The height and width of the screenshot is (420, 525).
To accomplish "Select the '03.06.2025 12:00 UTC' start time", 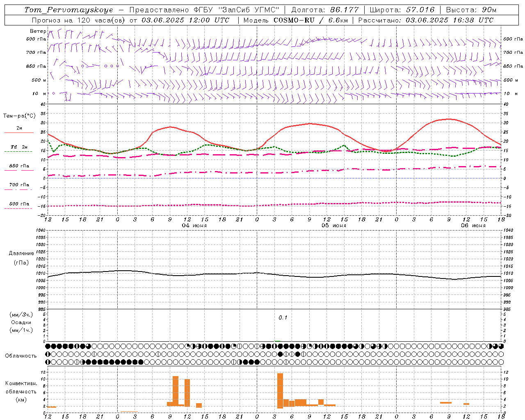I will pyautogui.click(x=185, y=20).
